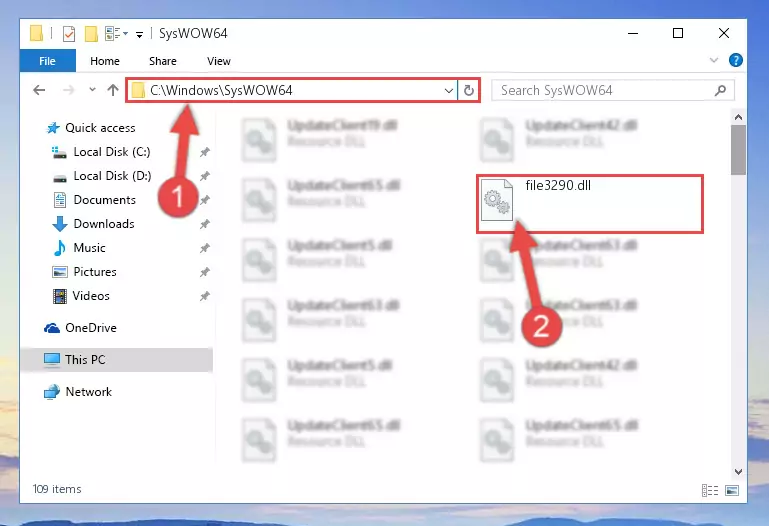Image resolution: width=769 pixels, height=526 pixels.
Task: Click the pin icon next to Local Disk (C:)
Action: (x=205, y=152)
